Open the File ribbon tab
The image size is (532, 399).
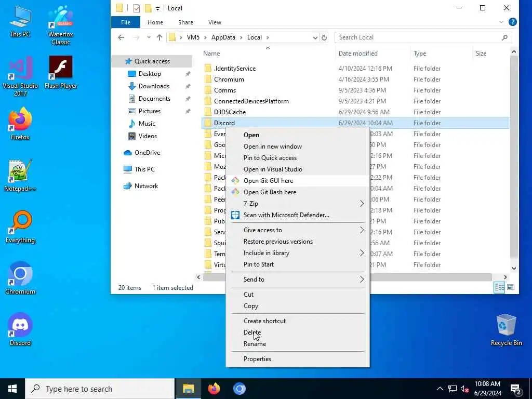126,22
